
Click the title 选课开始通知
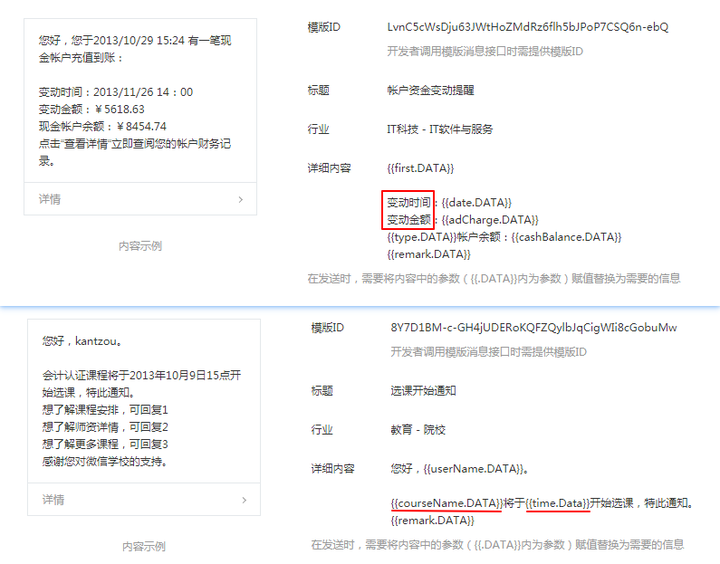pyautogui.click(x=423, y=391)
